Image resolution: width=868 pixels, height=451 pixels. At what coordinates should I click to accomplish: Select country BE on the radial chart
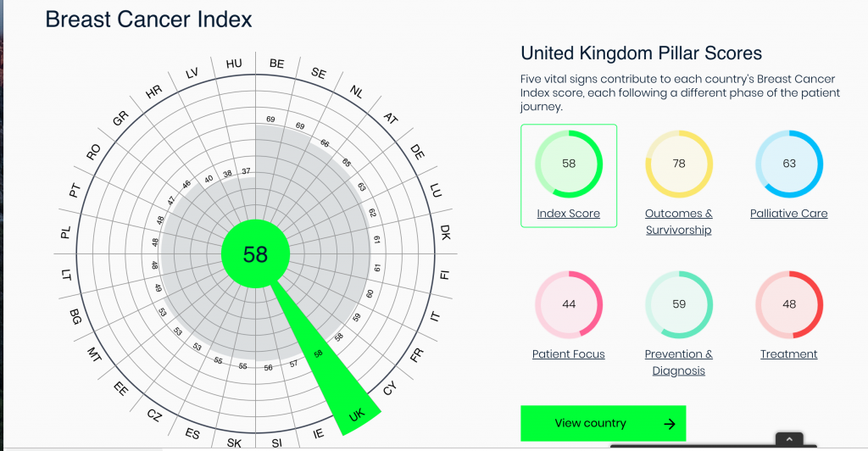276,64
